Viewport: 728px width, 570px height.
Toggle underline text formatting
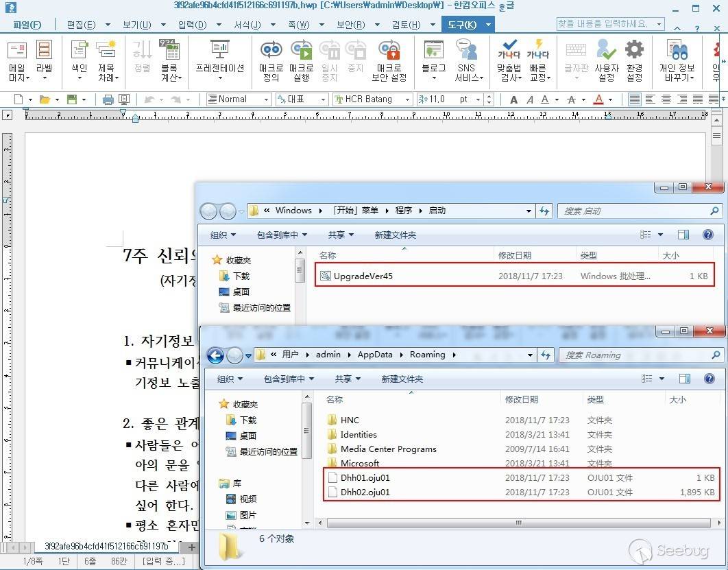click(x=545, y=99)
